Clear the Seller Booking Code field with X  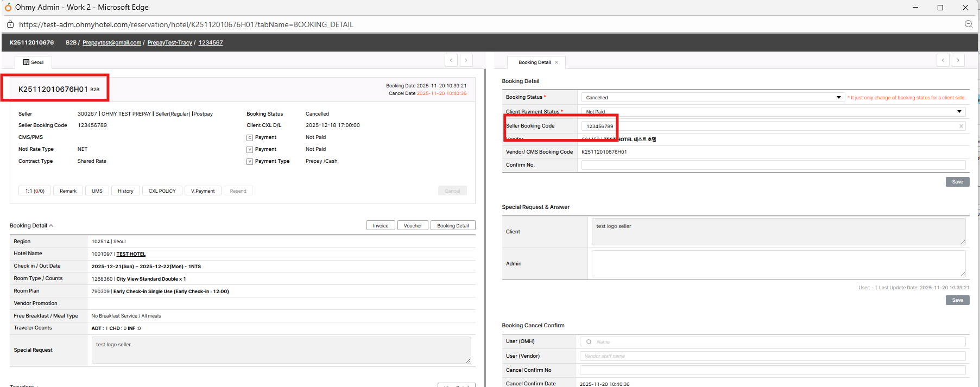[x=961, y=126]
